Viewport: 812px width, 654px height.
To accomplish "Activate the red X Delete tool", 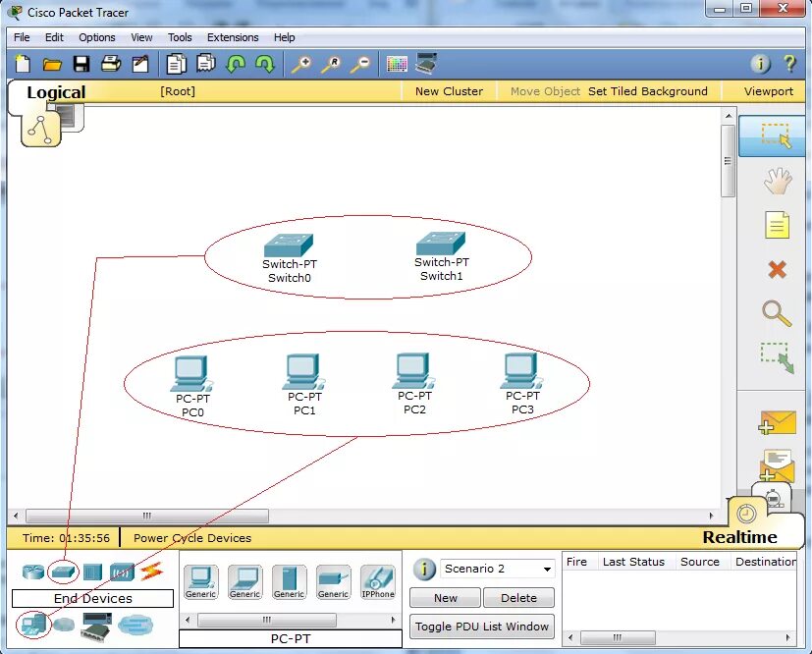I will [777, 269].
